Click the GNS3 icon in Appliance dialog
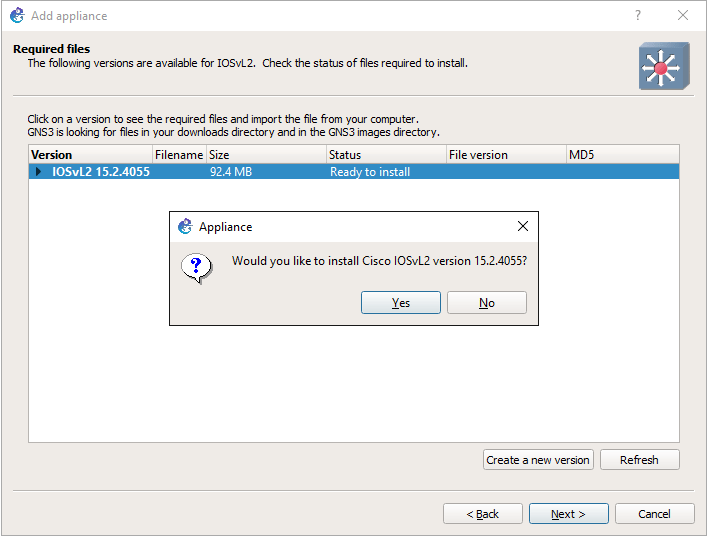710x540 pixels. pos(185,227)
